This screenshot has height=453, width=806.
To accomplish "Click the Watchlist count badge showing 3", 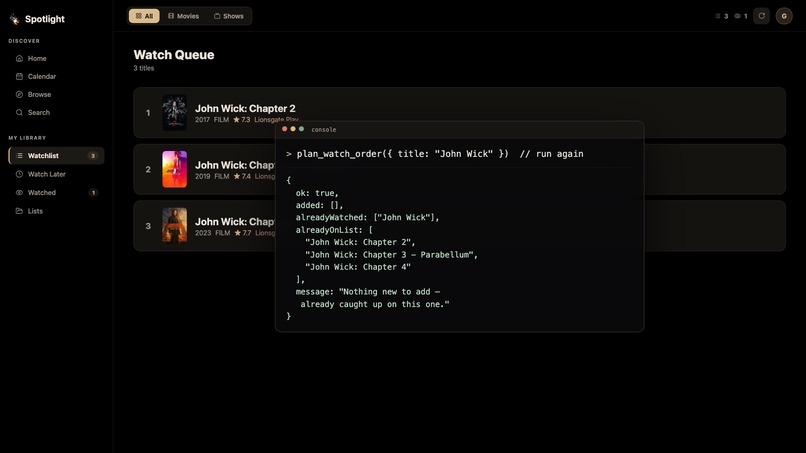I will tap(93, 156).
